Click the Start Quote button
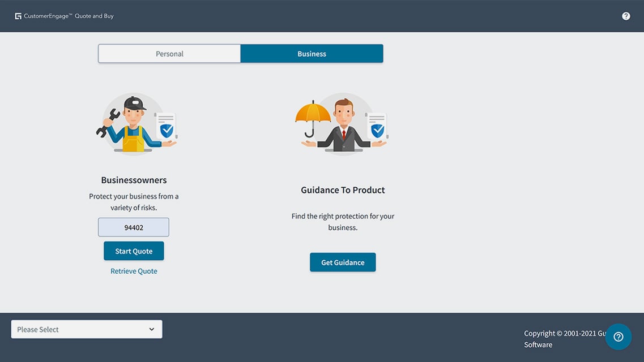 coord(134,251)
